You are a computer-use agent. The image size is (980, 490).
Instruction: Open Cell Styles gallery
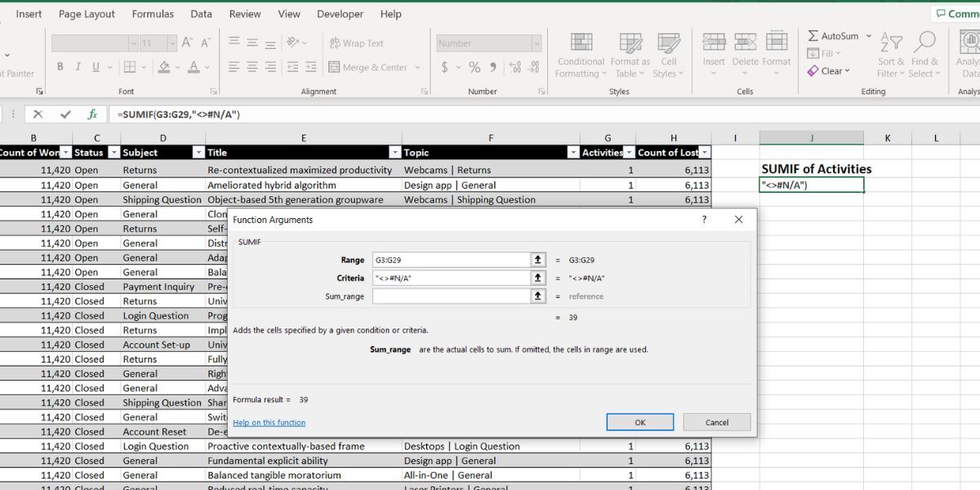click(669, 56)
